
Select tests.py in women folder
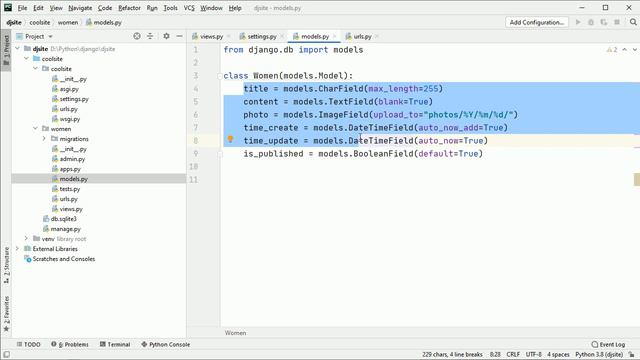click(x=70, y=189)
